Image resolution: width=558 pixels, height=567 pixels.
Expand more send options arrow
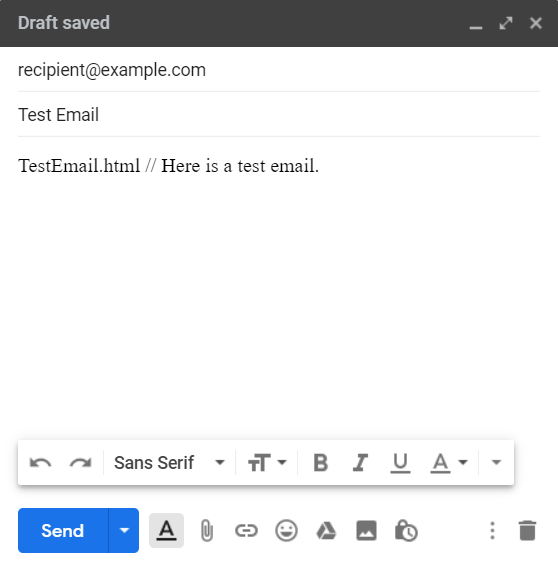124,530
